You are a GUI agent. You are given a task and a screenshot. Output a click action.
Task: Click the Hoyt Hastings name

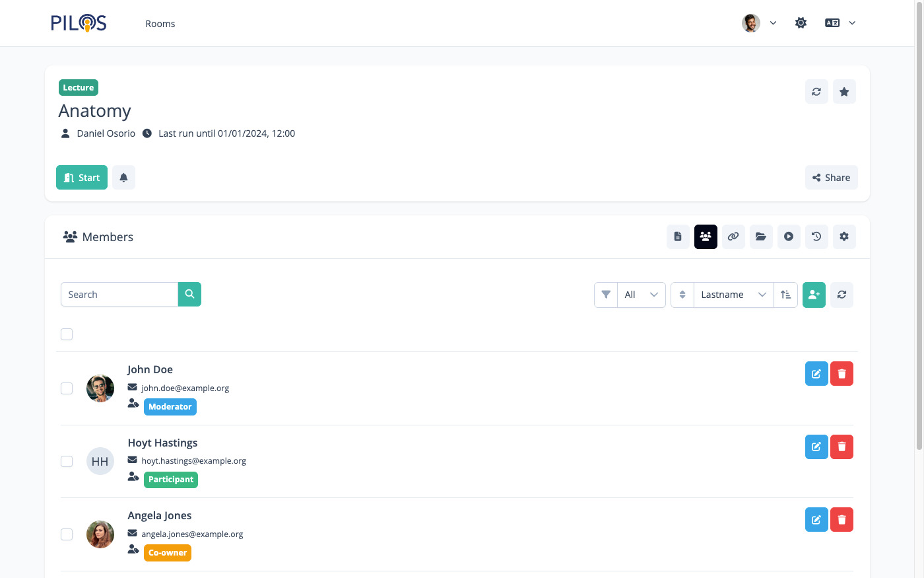(163, 443)
